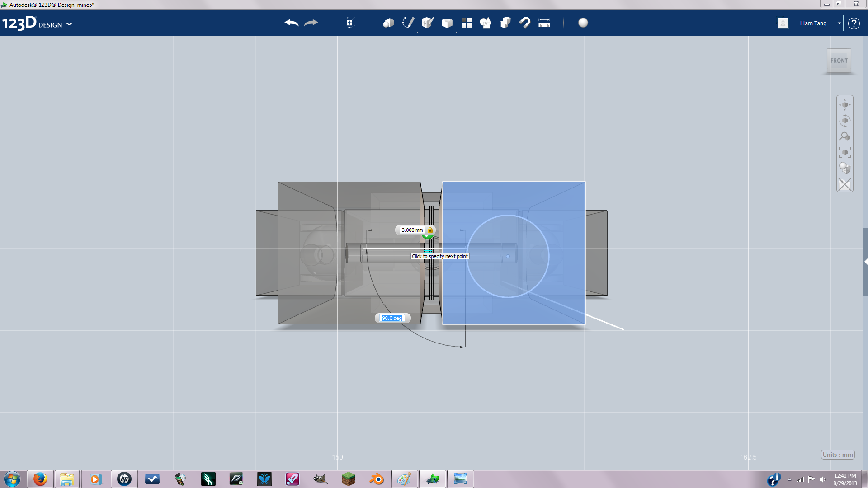Click the 90.0 deg angle field

[392, 318]
